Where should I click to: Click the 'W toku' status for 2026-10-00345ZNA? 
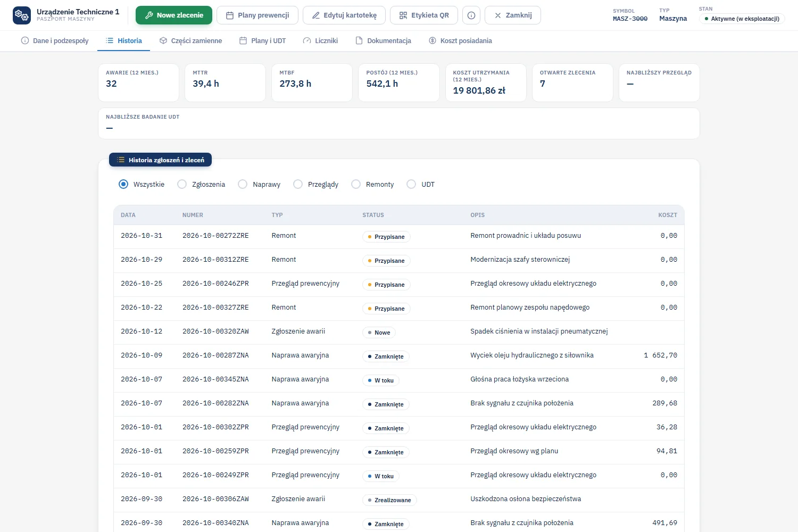pyautogui.click(x=381, y=380)
